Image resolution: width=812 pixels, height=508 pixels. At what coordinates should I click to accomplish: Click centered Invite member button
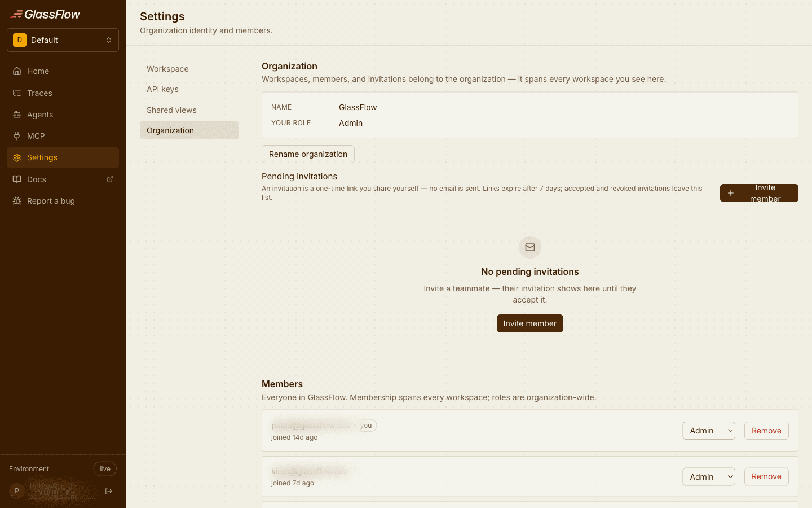pyautogui.click(x=530, y=323)
